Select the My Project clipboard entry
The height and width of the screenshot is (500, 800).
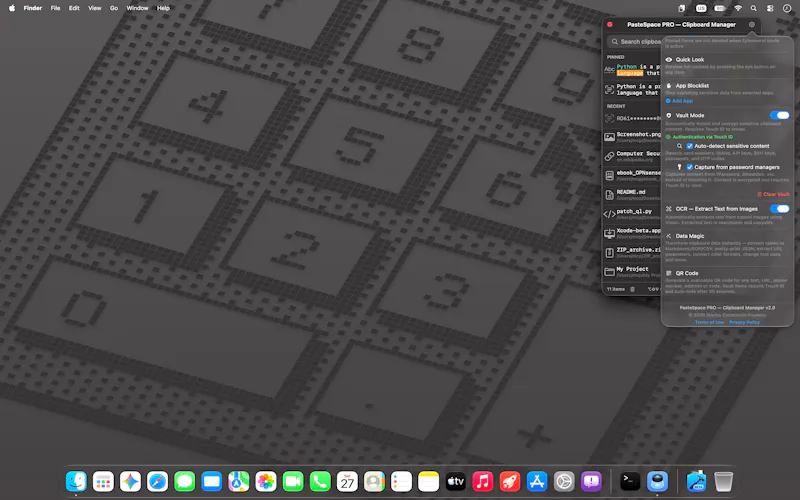(632, 272)
